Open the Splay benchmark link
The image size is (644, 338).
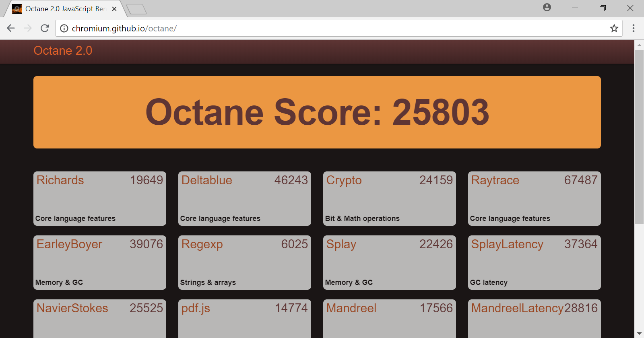click(341, 245)
